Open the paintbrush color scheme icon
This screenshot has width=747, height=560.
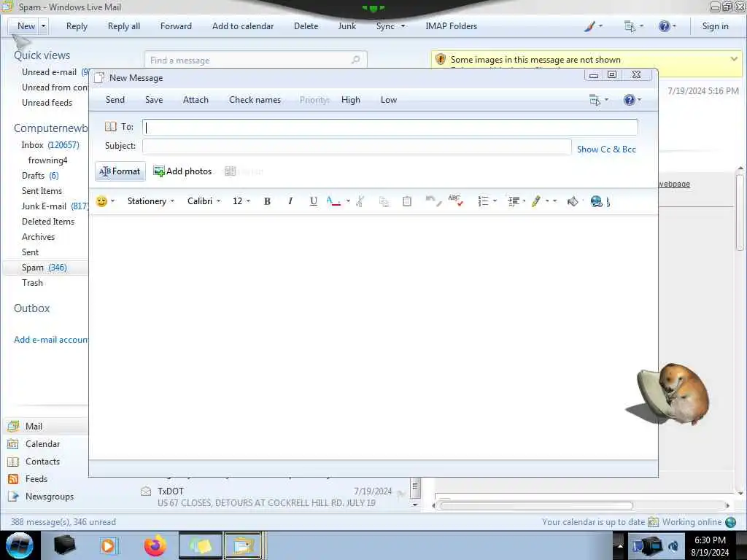point(589,26)
